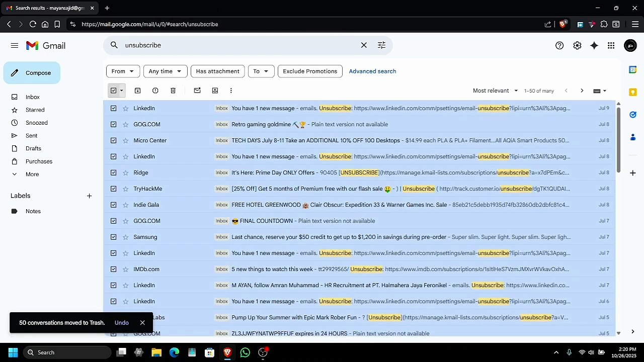This screenshot has height=362, width=644.
Task: Open the search options sliders icon
Action: click(381, 45)
